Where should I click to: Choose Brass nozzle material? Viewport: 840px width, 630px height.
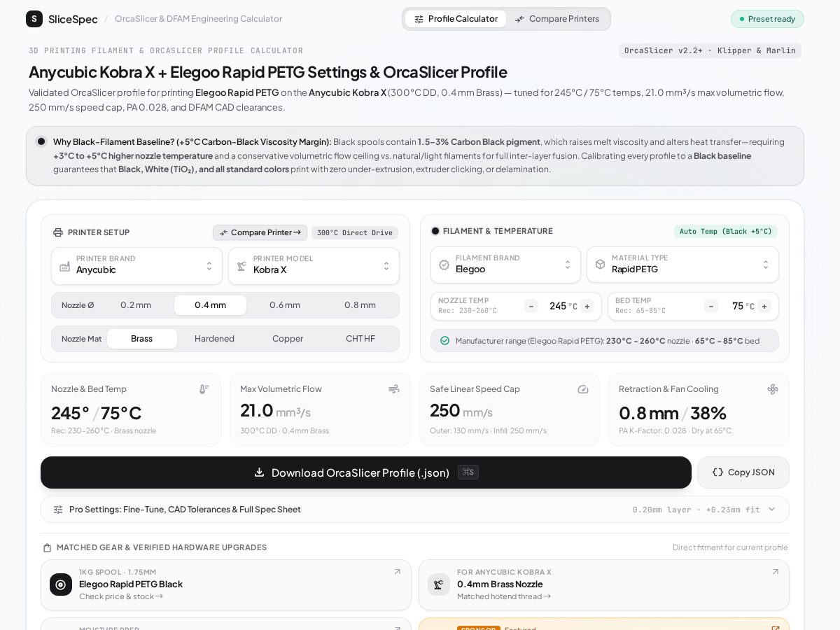(141, 339)
